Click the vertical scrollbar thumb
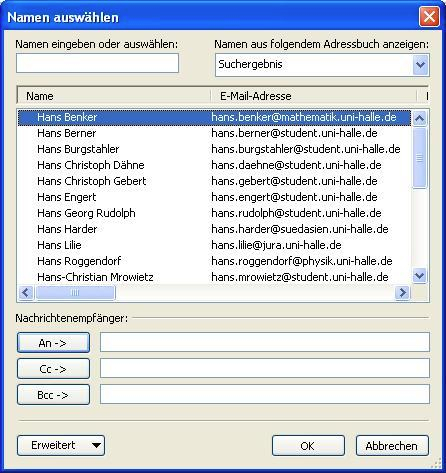The image size is (446, 473). (419, 158)
